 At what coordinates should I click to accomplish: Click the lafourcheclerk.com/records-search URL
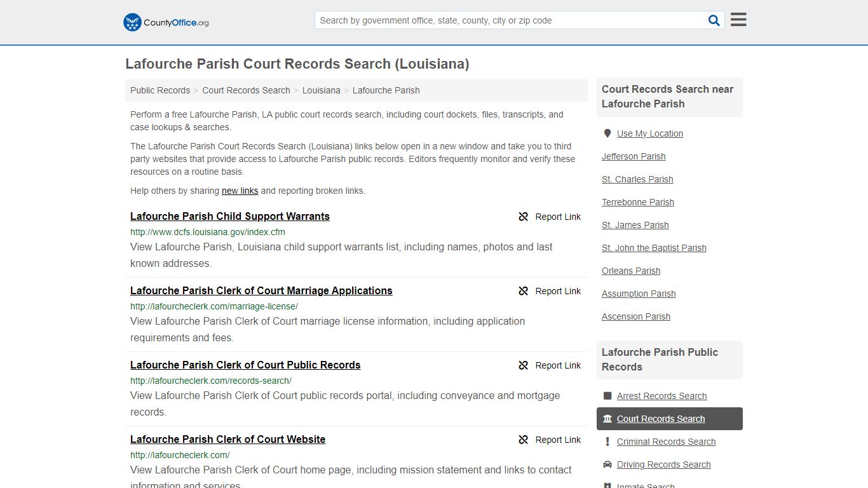[211, 381]
